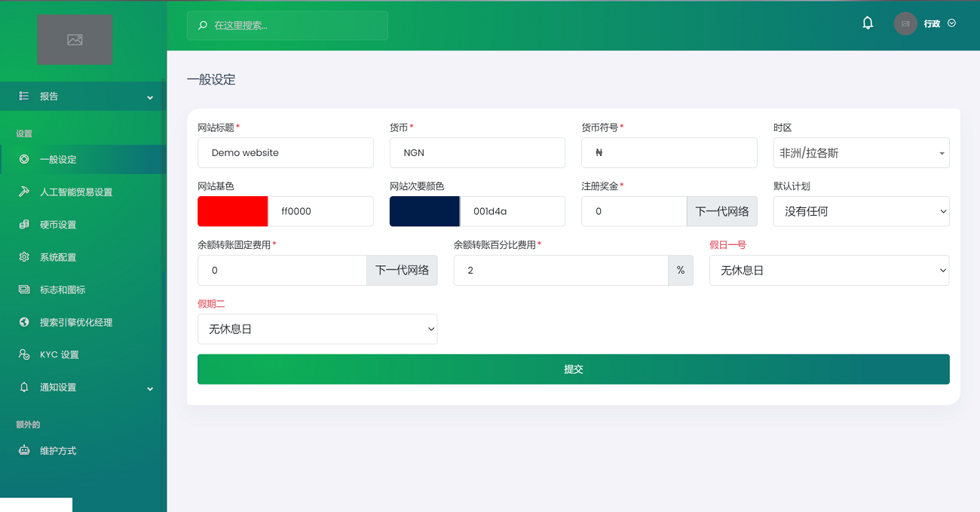Open KYC 设置 menu item

(59, 355)
